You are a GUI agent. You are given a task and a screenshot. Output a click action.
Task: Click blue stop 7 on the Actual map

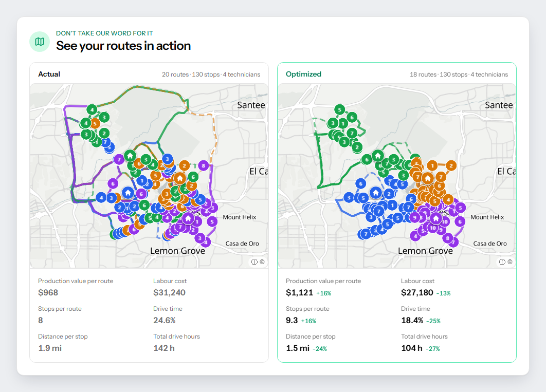(x=105, y=142)
